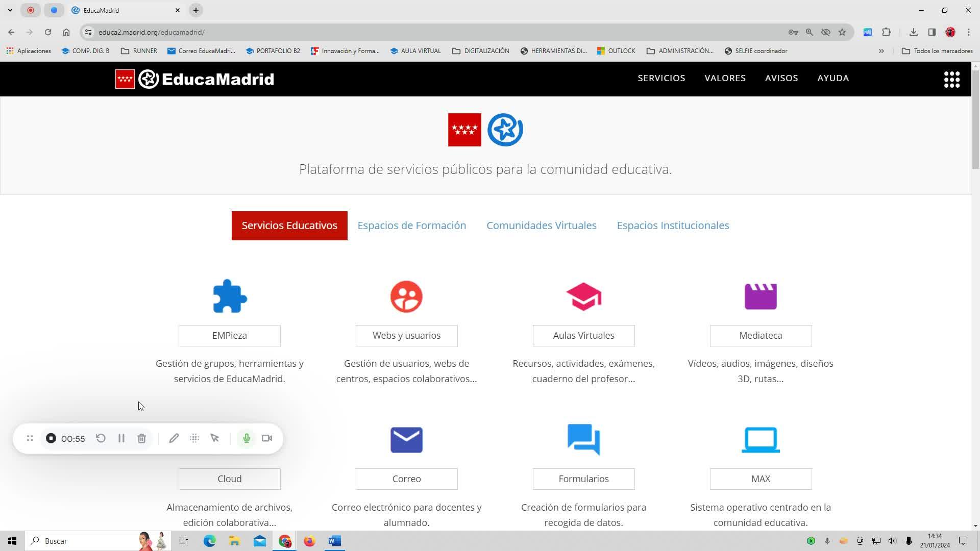Expand the hidden bookmarks chevron
This screenshot has width=980, height=551.
pos(881,51)
